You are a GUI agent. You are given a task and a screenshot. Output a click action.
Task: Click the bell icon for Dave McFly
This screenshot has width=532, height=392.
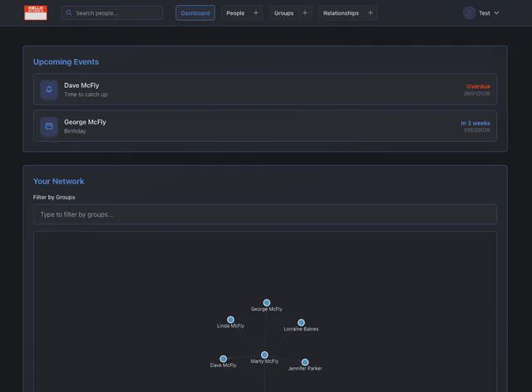click(49, 90)
